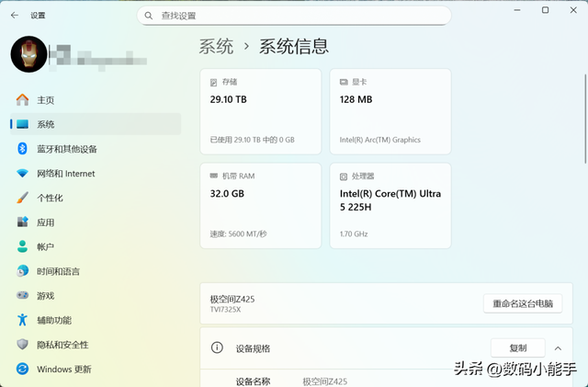Screen dimensions: 588x387
Task: Click the 系统 breadcrumb link
Action: point(216,47)
